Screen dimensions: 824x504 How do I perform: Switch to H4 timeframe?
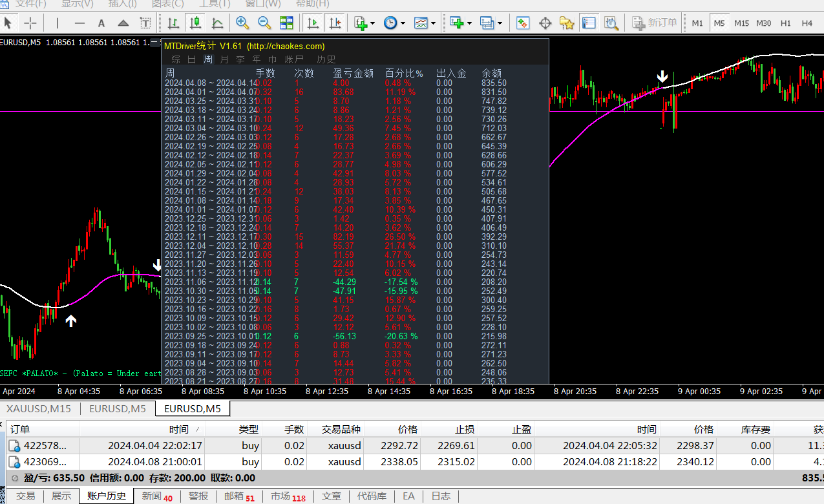(x=807, y=23)
